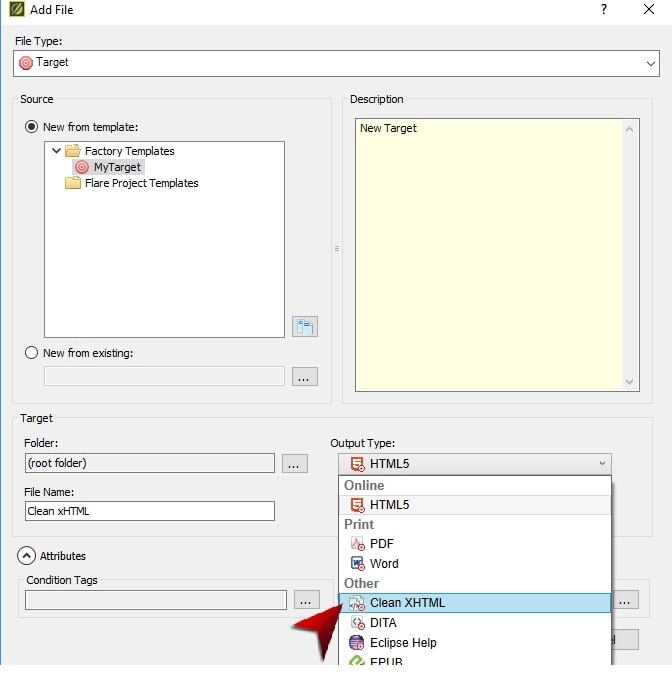The image size is (672, 681).
Task: Click the DITA output icon
Action: [358, 622]
